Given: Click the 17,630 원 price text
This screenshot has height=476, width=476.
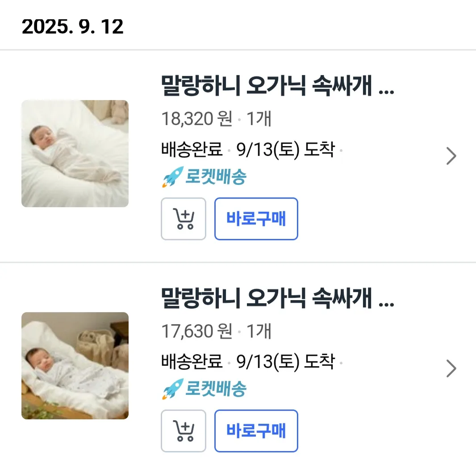Looking at the screenshot, I should click(196, 331).
